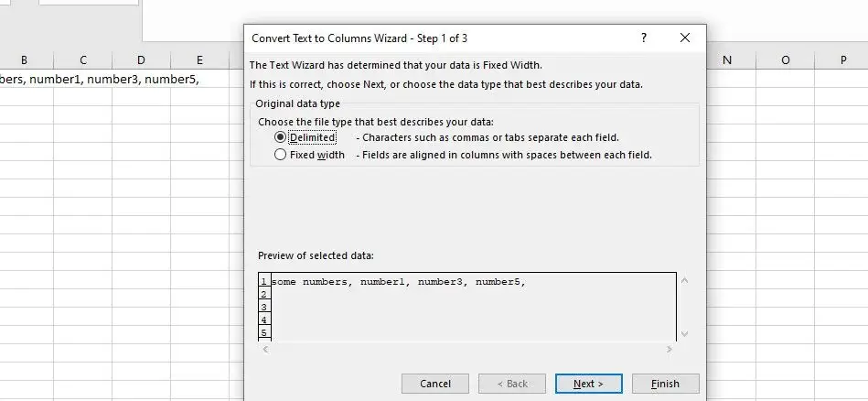The image size is (868, 401).
Task: Go to next wizard step
Action: pos(588,384)
